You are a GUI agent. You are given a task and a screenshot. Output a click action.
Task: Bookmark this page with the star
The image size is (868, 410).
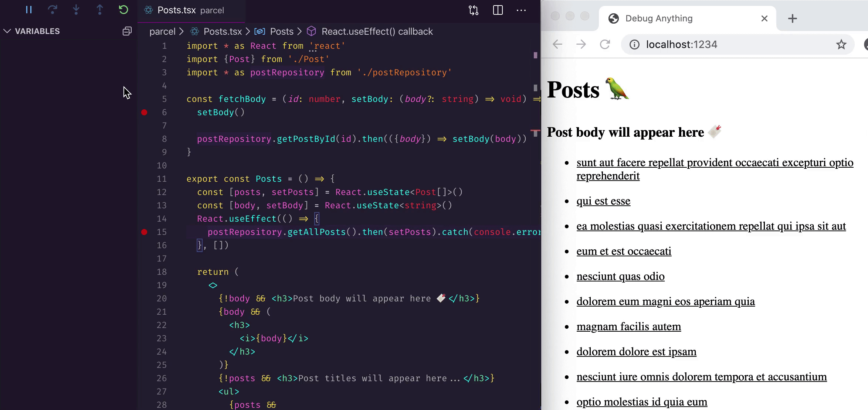[x=841, y=45]
